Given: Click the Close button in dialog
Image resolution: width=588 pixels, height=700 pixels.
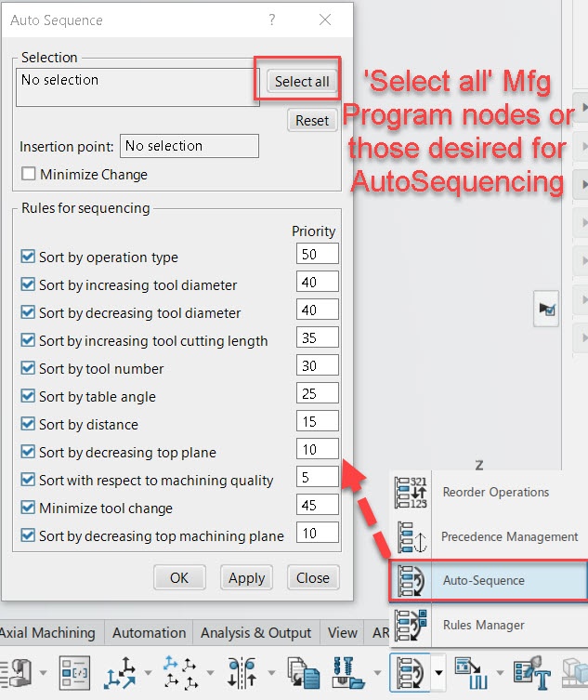Looking at the screenshot, I should click(313, 577).
